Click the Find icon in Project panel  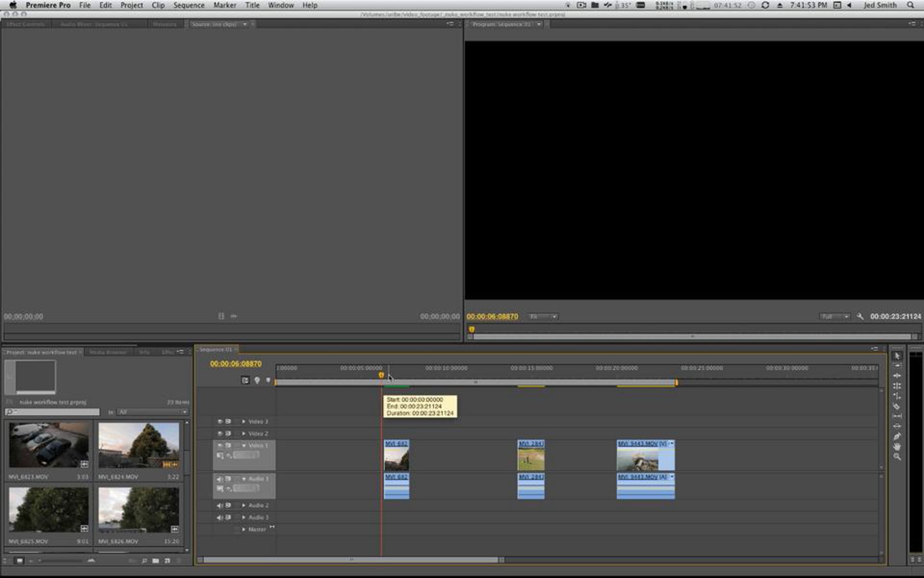[144, 561]
